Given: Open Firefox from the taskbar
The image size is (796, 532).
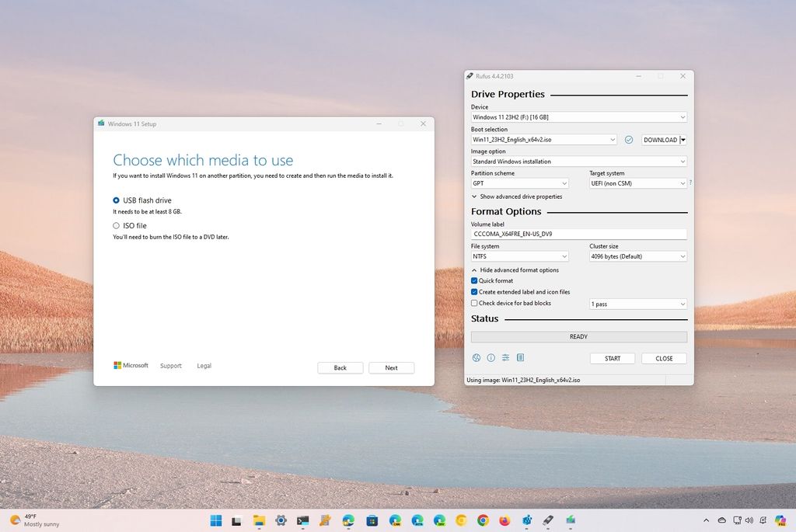Looking at the screenshot, I should [505, 520].
